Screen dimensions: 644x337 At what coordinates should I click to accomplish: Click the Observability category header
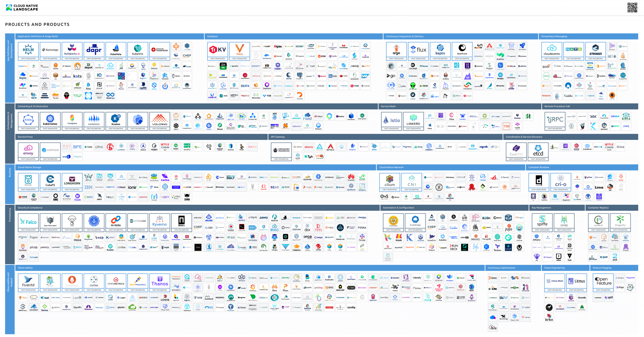tap(250, 268)
